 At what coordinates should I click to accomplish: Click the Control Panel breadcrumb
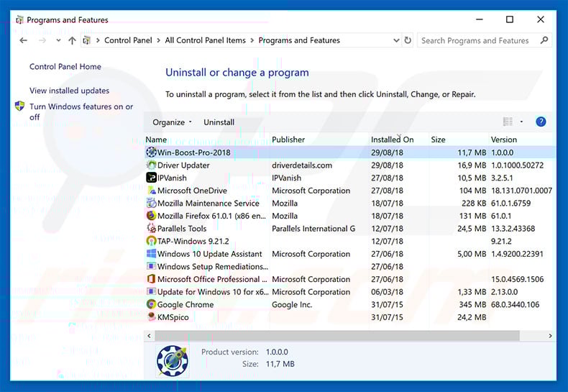click(128, 40)
